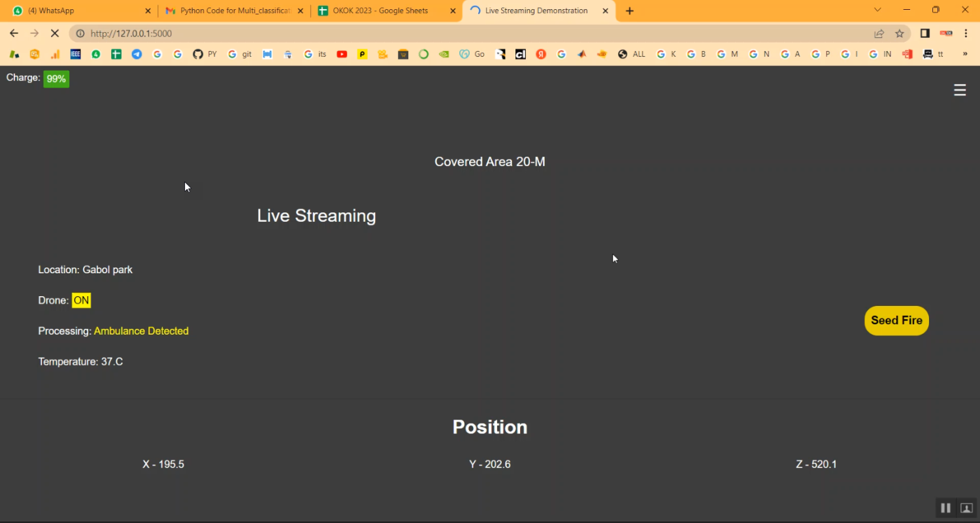Open the Google M bookmark

727,54
